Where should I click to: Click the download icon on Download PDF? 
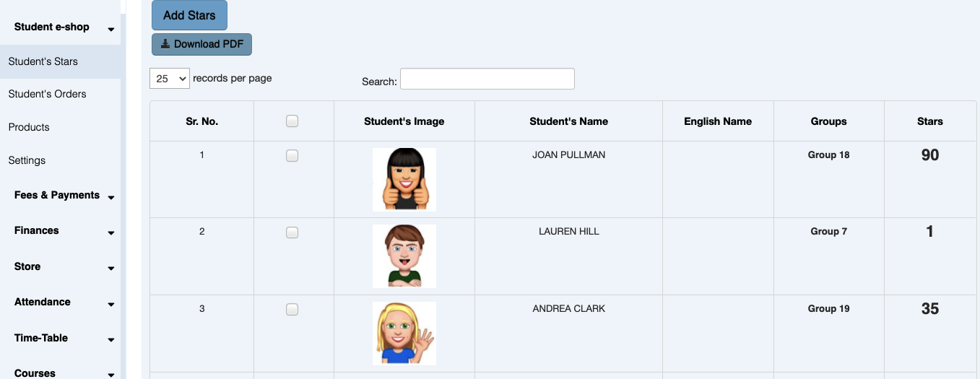coord(165,44)
